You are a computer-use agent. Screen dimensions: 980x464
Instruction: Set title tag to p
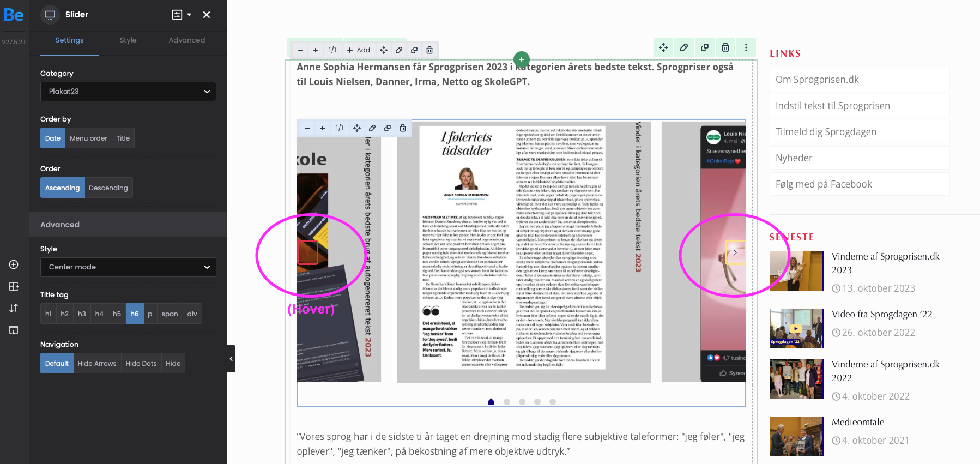tap(150, 314)
